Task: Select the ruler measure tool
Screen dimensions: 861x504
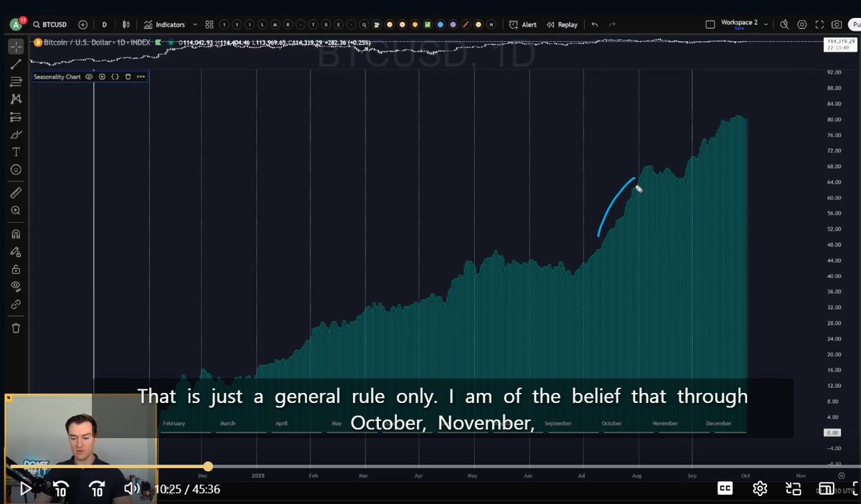Action: 16,193
